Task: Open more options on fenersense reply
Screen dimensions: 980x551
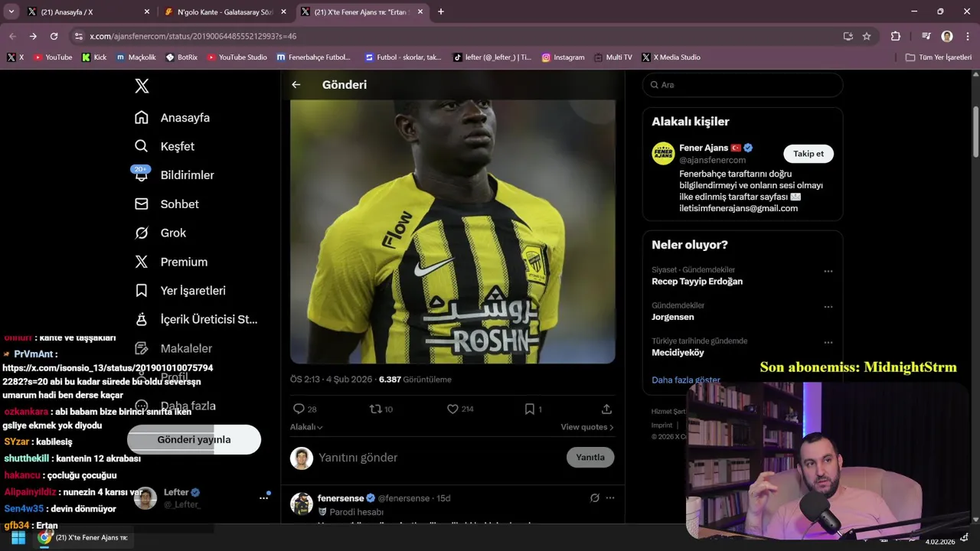Action: coord(610,498)
